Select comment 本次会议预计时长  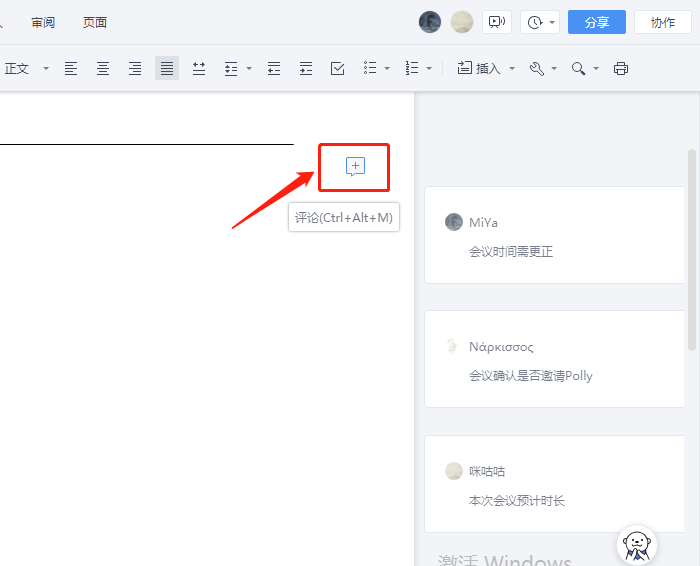pos(517,501)
